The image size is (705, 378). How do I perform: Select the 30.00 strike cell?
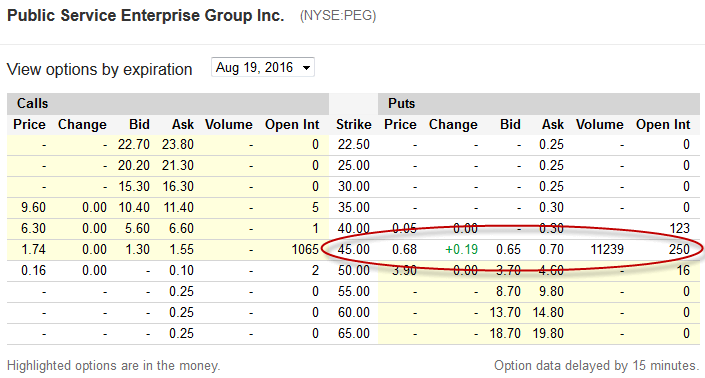(x=354, y=187)
